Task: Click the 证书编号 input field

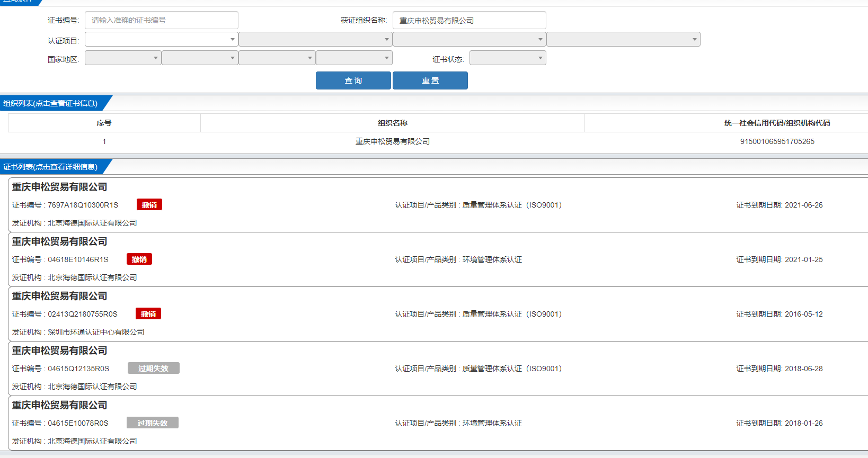Action: point(161,20)
